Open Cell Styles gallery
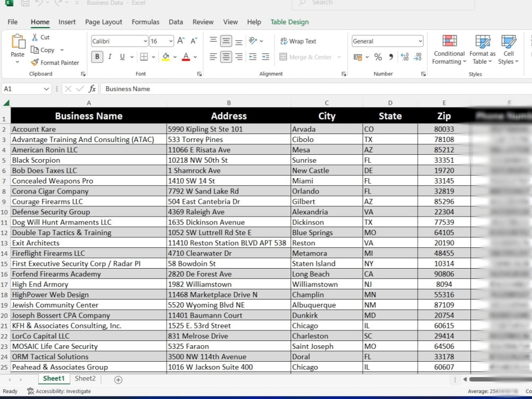Viewport: 532px width, 399px height. pyautogui.click(x=508, y=49)
